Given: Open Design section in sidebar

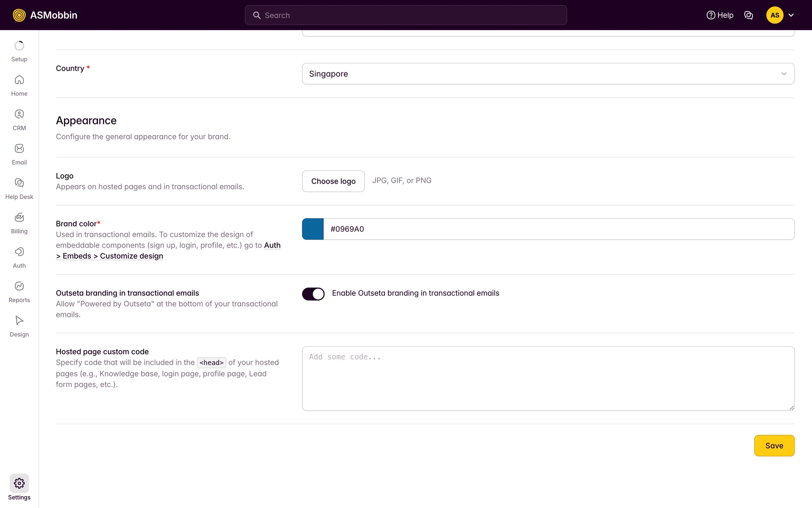Looking at the screenshot, I should (x=19, y=320).
